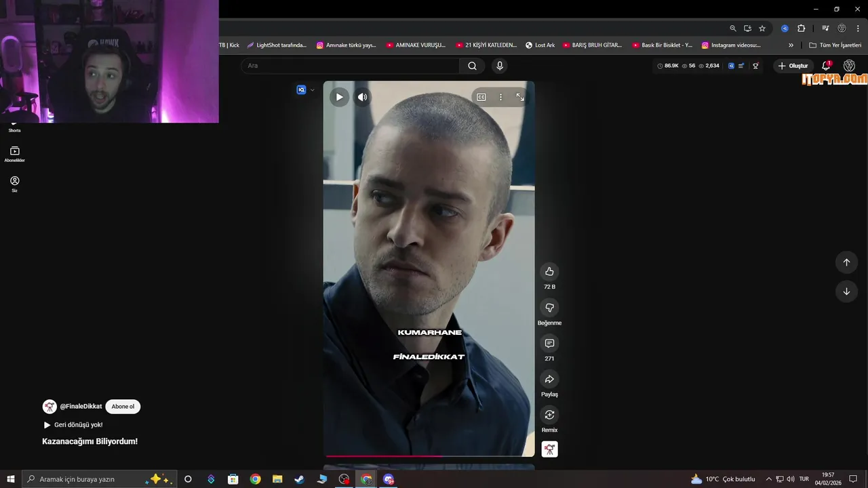868x488 pixels.
Task: Open the list icon next to the header IQ badge
Action: (x=741, y=66)
